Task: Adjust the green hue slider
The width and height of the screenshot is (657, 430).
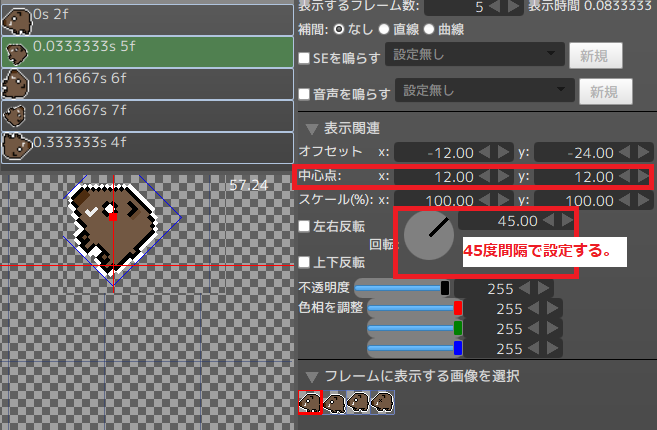Action: pyautogui.click(x=415, y=328)
